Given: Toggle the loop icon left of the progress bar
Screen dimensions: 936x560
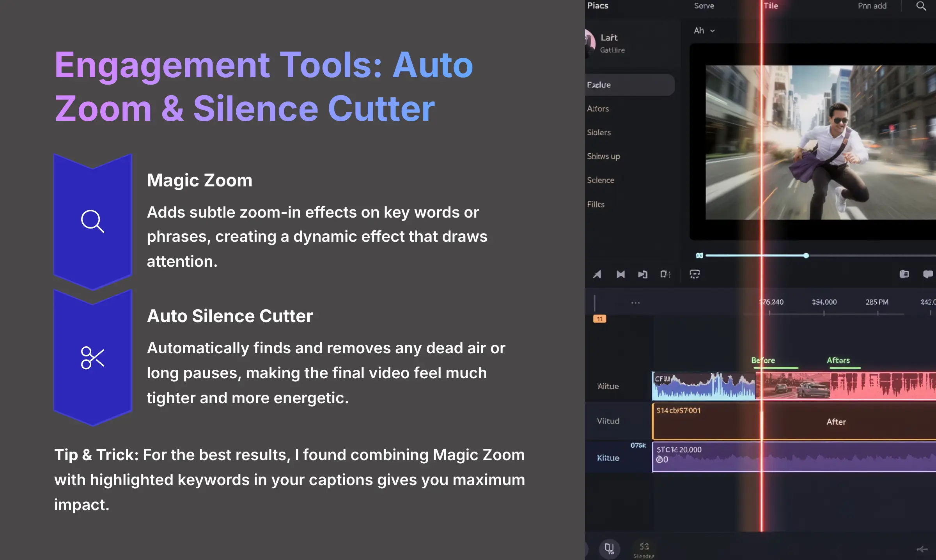Looking at the screenshot, I should pyautogui.click(x=700, y=255).
